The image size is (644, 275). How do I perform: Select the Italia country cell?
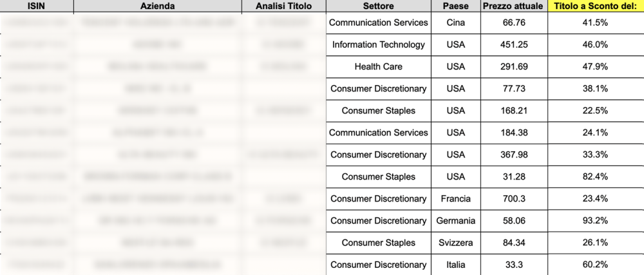pyautogui.click(x=455, y=265)
